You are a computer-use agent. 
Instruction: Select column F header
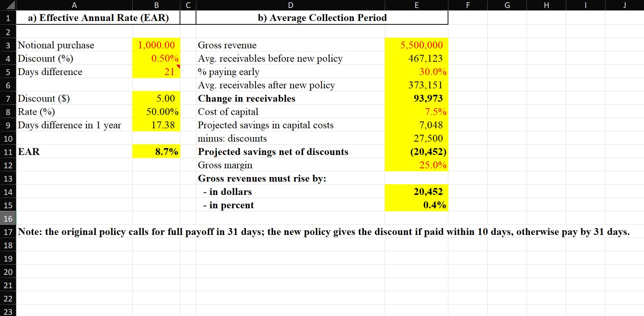click(x=468, y=5)
